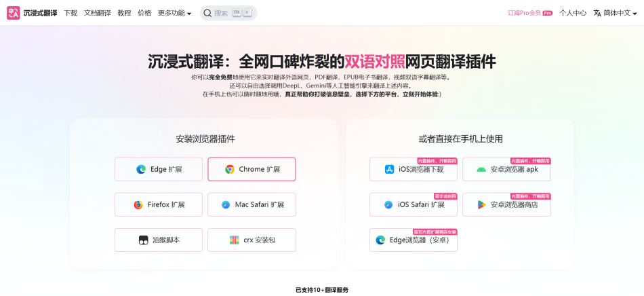
Task: Click the 订阅Pro会员 link
Action: 530,13
